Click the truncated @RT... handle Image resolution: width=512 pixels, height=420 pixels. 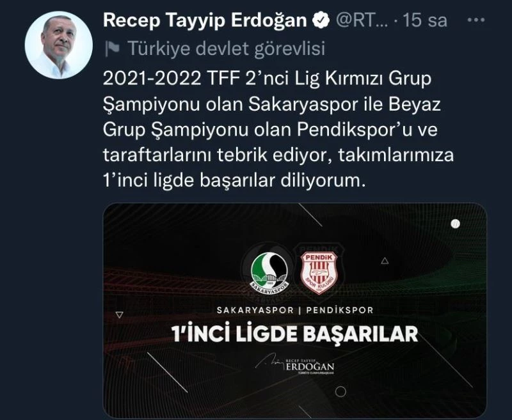pyautogui.click(x=362, y=20)
